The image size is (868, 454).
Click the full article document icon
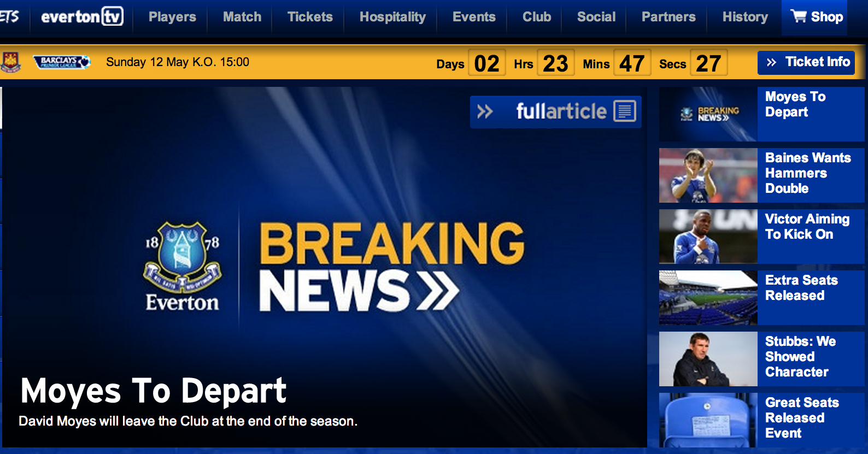625,111
